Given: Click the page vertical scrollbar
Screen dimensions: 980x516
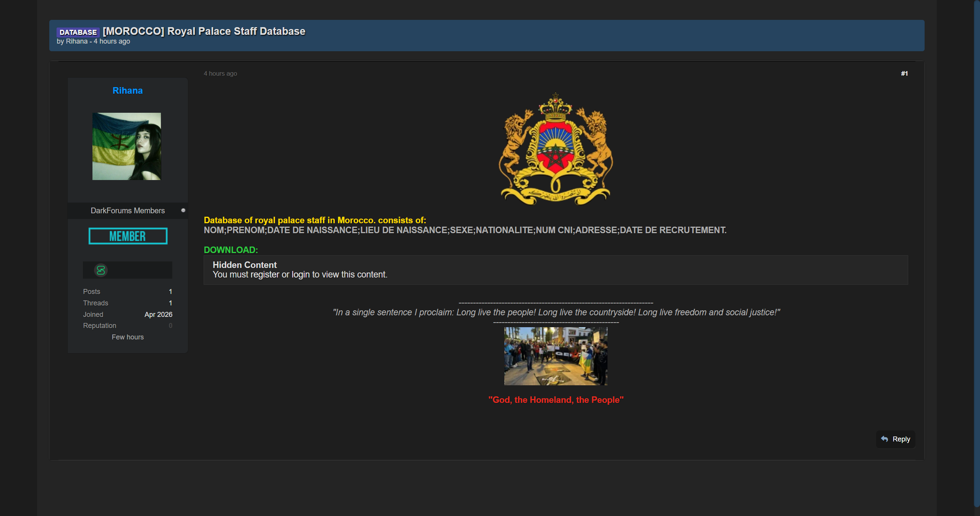Looking at the screenshot, I should coord(977,252).
